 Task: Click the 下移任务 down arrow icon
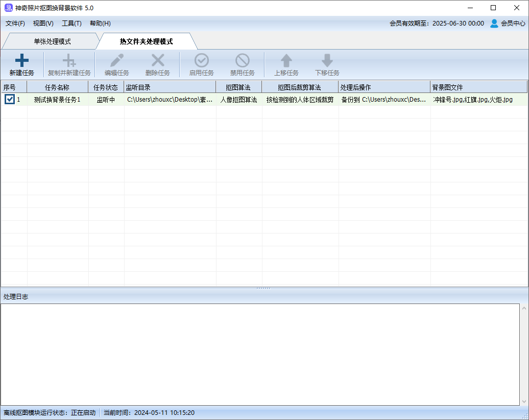click(x=327, y=60)
